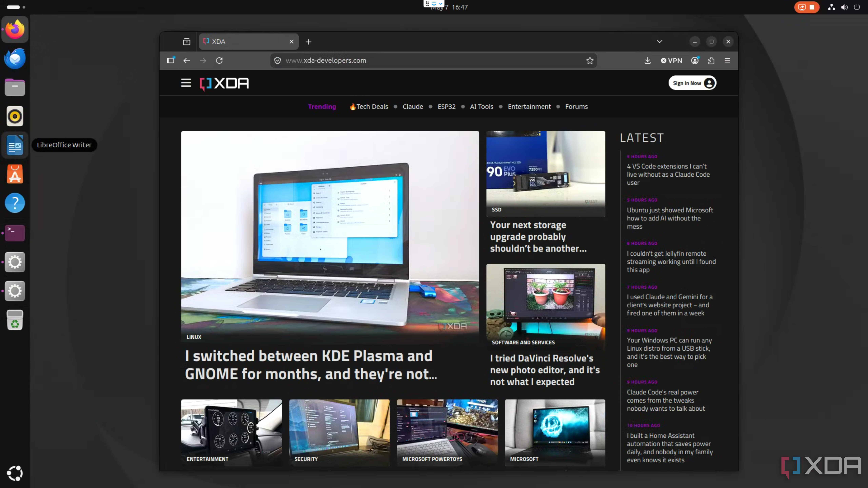868x488 pixels.
Task: Open the system volume and power menu
Action: coord(844,7)
